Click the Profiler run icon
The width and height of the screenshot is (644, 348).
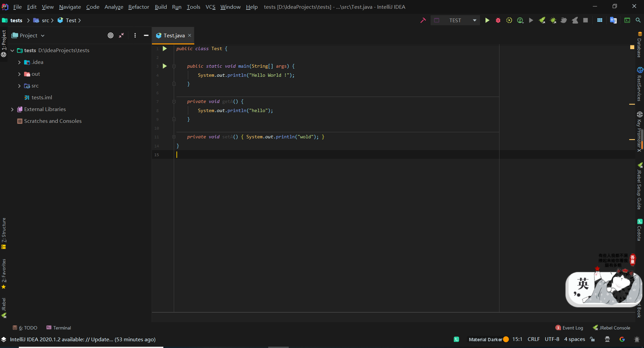coord(520,20)
